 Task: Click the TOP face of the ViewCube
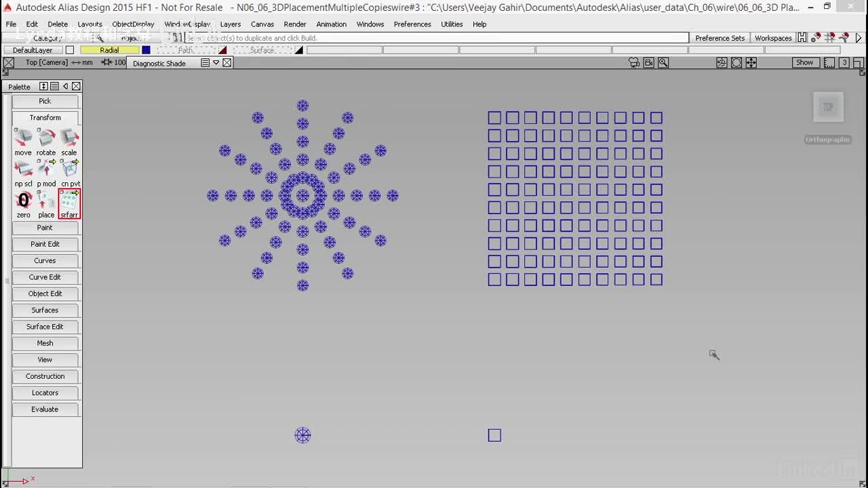[x=828, y=107]
